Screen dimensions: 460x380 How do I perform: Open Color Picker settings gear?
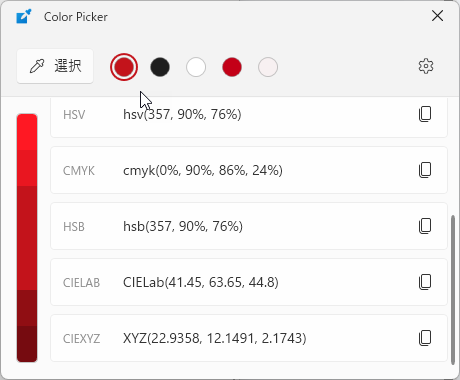[x=426, y=66]
